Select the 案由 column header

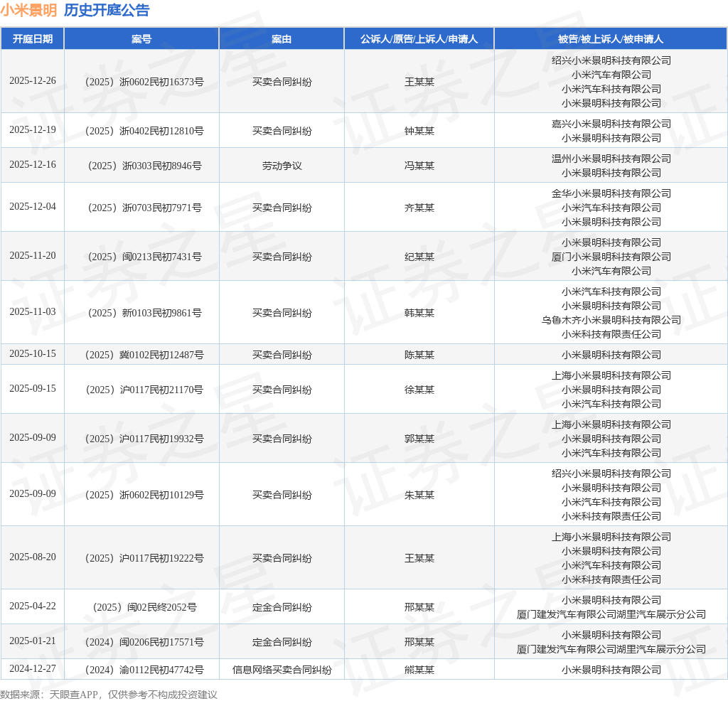tap(282, 39)
